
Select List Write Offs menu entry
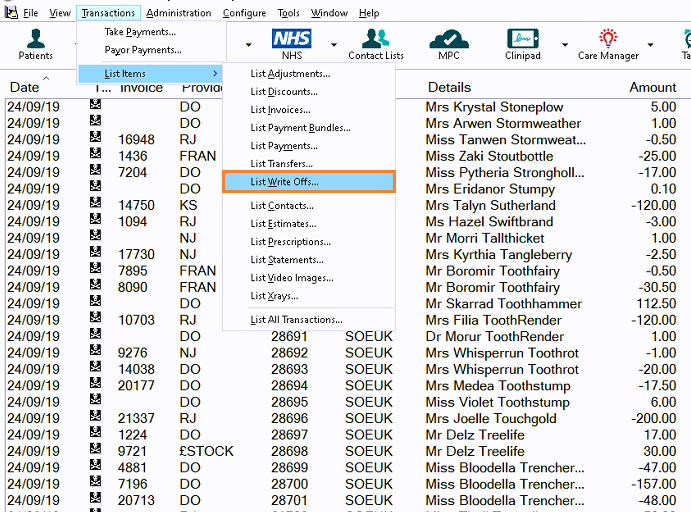coord(308,182)
